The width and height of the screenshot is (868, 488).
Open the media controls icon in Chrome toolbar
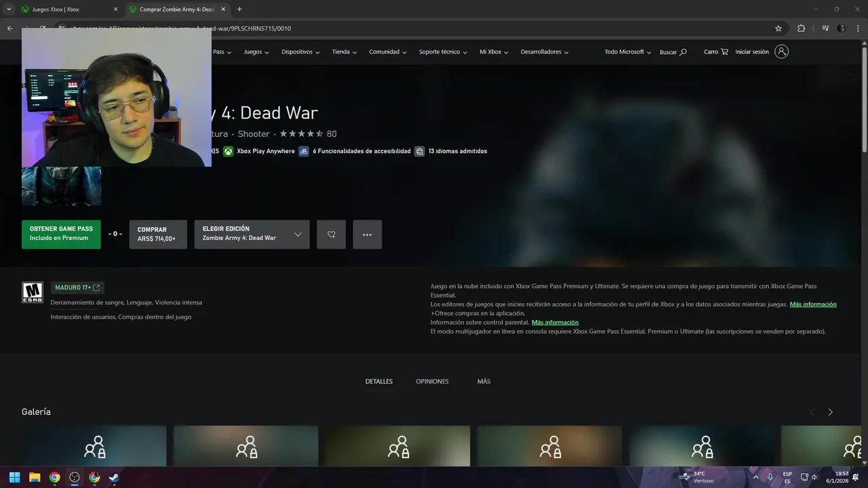825,28
